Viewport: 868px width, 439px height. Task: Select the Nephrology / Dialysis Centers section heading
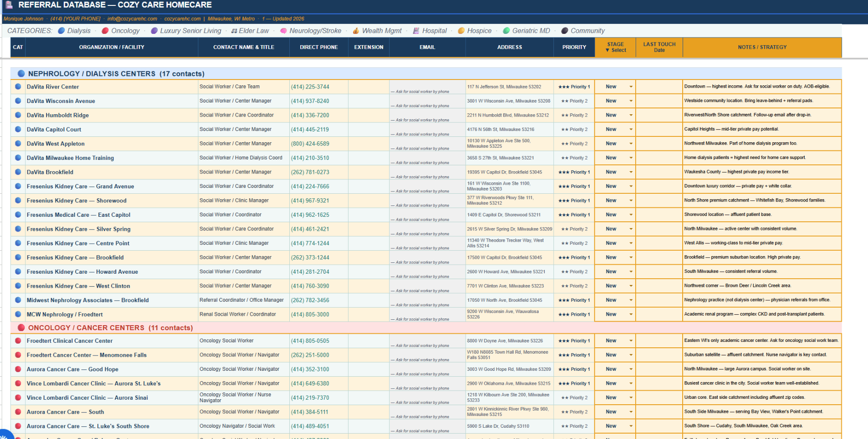(116, 74)
